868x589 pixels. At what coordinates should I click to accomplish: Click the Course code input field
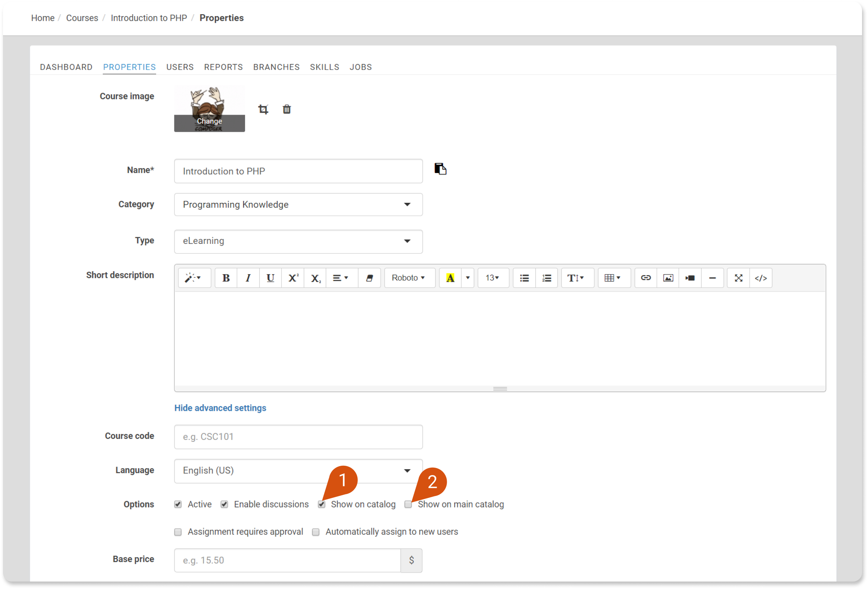[298, 437]
